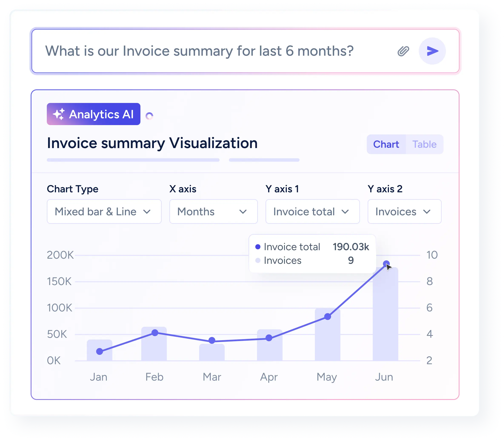The width and height of the screenshot is (504, 441).
Task: Click the 190.03k value in tooltip
Action: click(x=351, y=247)
